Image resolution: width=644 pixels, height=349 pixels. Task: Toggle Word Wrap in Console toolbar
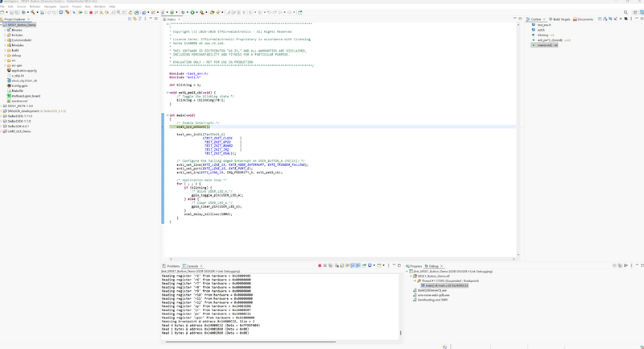tap(348, 265)
